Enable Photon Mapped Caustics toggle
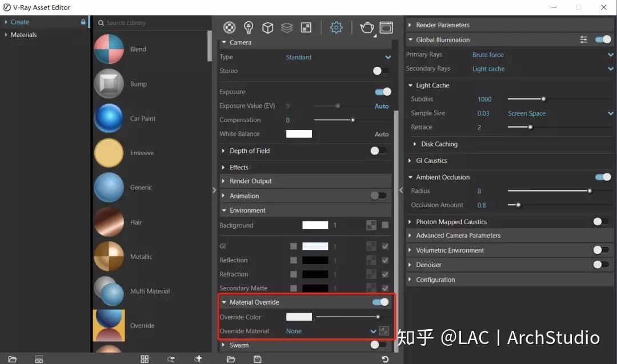The image size is (617, 364). (601, 222)
